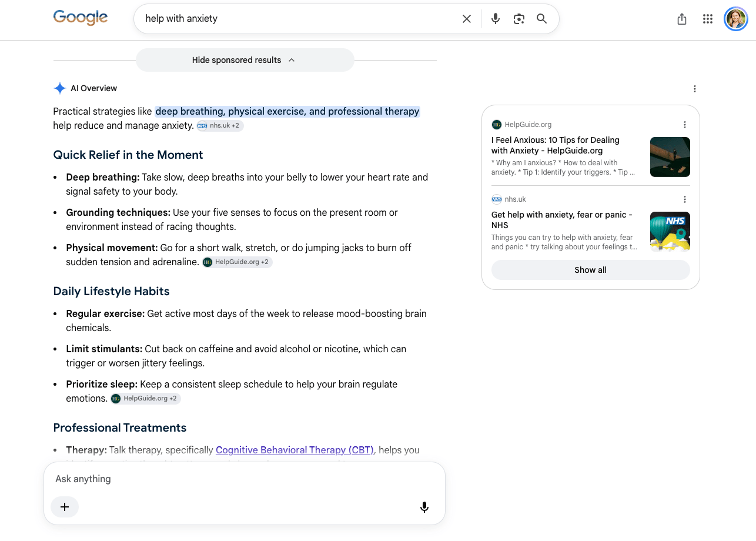Click the Limit stimulants bullet label
The image size is (756, 541).
[x=104, y=349]
